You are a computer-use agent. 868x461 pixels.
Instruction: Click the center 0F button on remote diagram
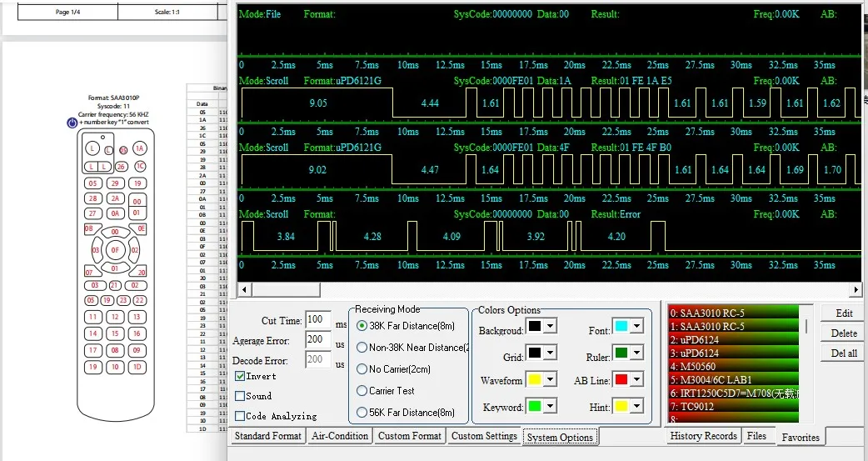click(x=116, y=249)
